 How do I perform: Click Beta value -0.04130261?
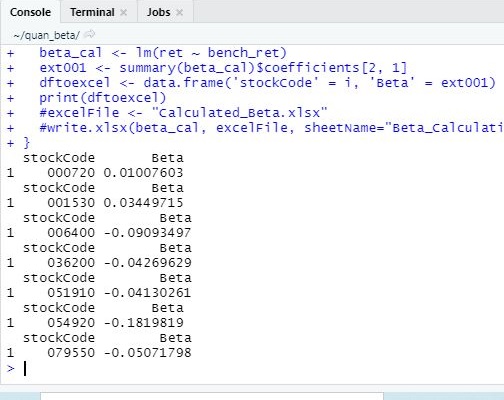click(147, 293)
